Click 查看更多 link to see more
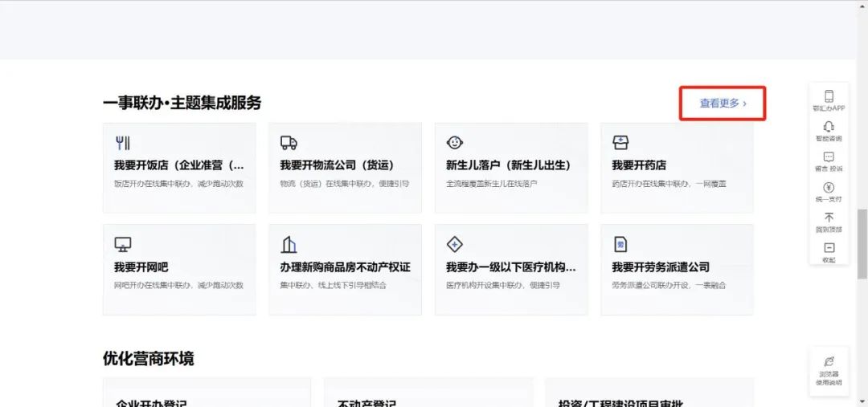 click(x=723, y=104)
